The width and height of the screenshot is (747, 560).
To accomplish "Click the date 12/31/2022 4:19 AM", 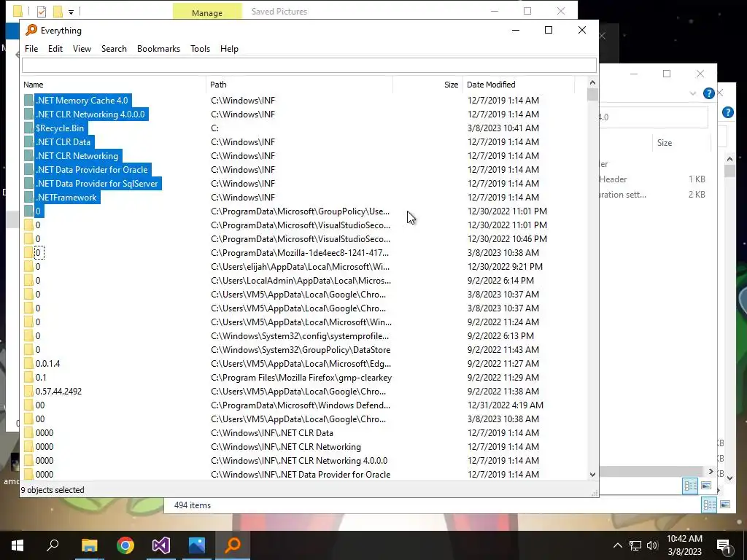I will pyautogui.click(x=505, y=405).
